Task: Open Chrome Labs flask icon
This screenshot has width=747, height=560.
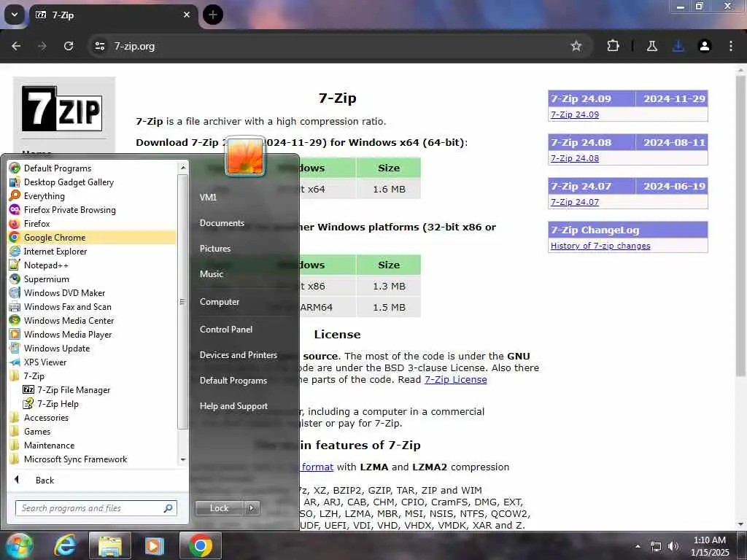Action: pos(652,46)
